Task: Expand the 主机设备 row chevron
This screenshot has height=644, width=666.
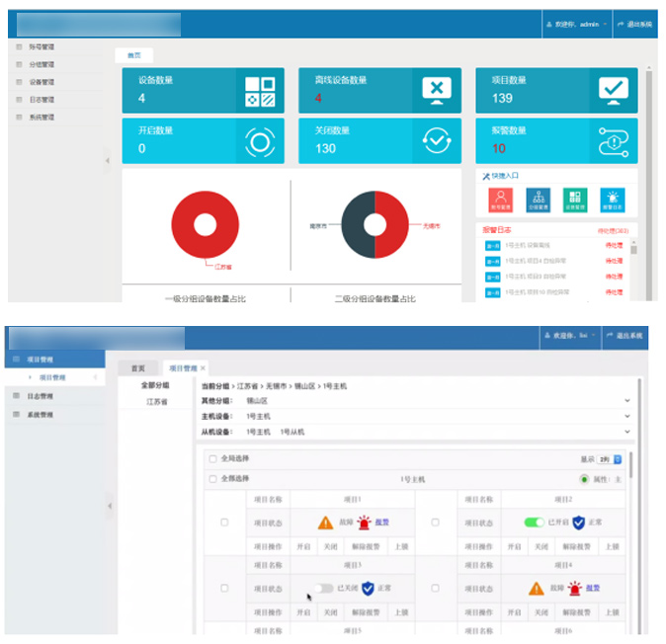Action: tap(627, 417)
